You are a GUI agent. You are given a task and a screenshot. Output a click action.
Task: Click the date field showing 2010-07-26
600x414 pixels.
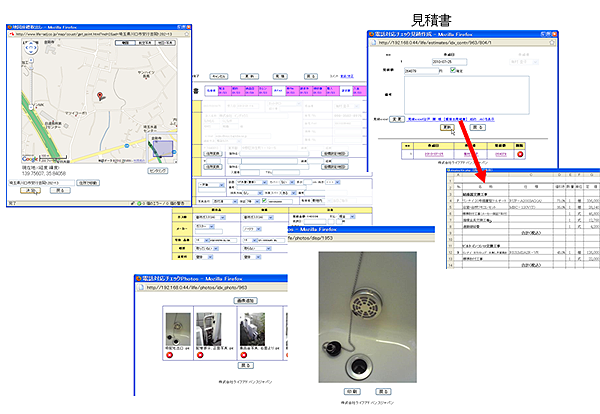[449, 62]
